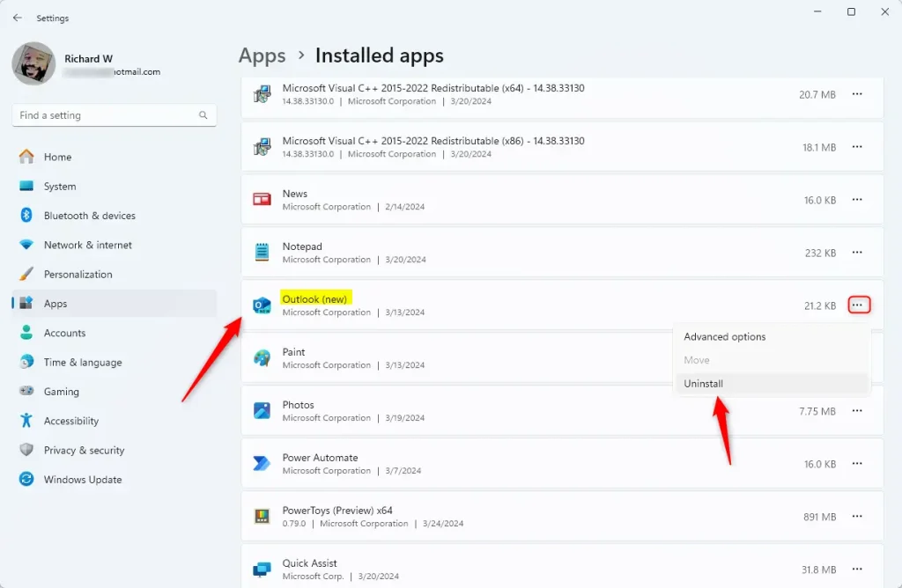Click the Network wifi icon
The image size is (902, 588).
[26, 245]
